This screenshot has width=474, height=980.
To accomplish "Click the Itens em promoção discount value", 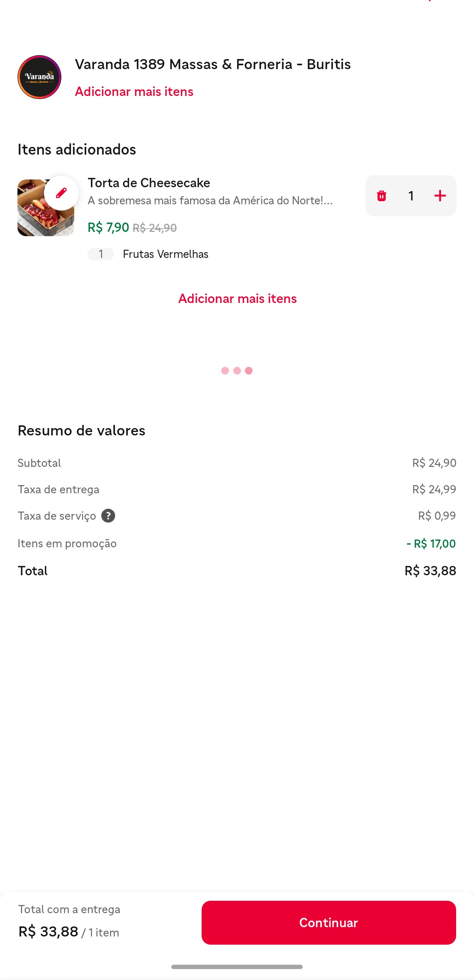I will 431,543.
